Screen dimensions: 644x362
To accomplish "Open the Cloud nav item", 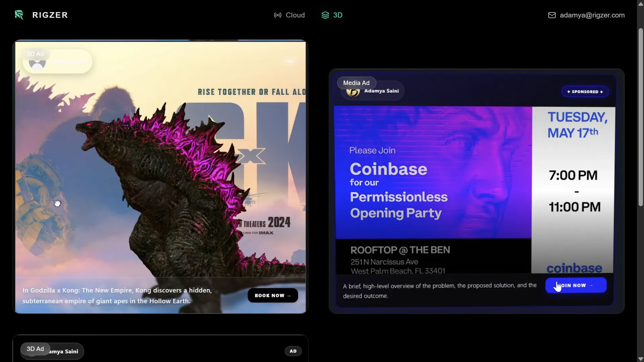I will (x=289, y=15).
